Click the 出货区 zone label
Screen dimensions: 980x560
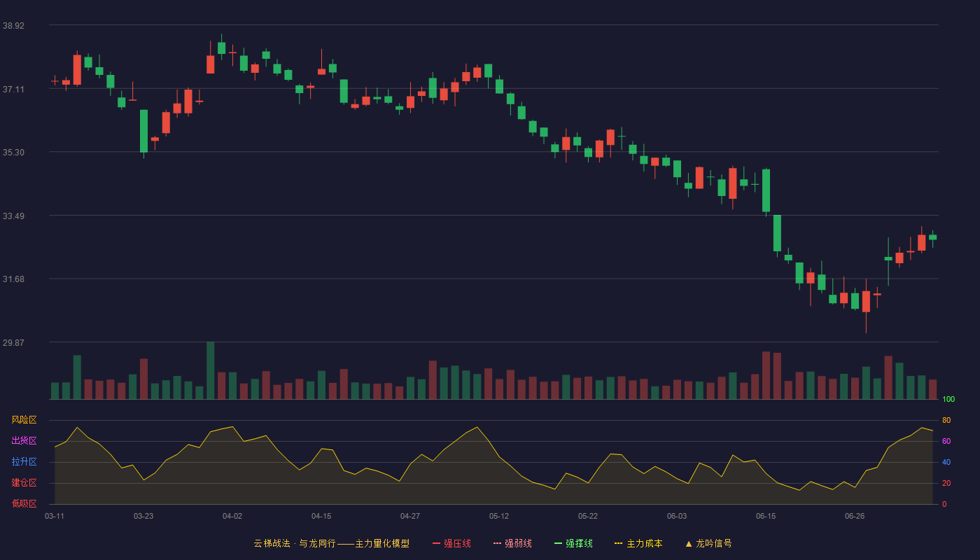click(x=24, y=441)
